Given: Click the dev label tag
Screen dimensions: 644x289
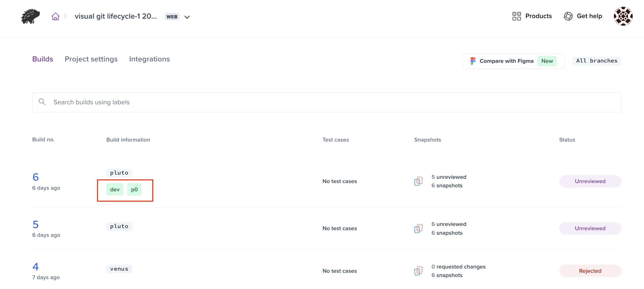Looking at the screenshot, I should 115,189.
